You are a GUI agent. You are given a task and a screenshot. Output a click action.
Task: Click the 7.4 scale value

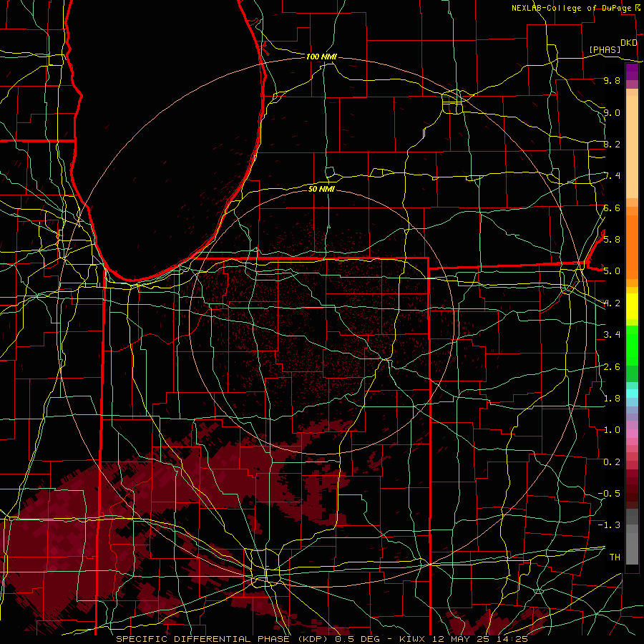[613, 176]
